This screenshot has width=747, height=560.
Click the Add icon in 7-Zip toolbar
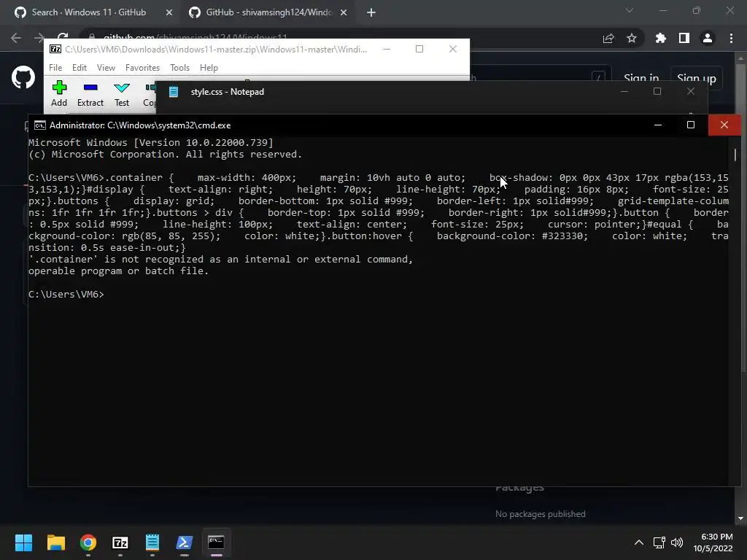59,93
